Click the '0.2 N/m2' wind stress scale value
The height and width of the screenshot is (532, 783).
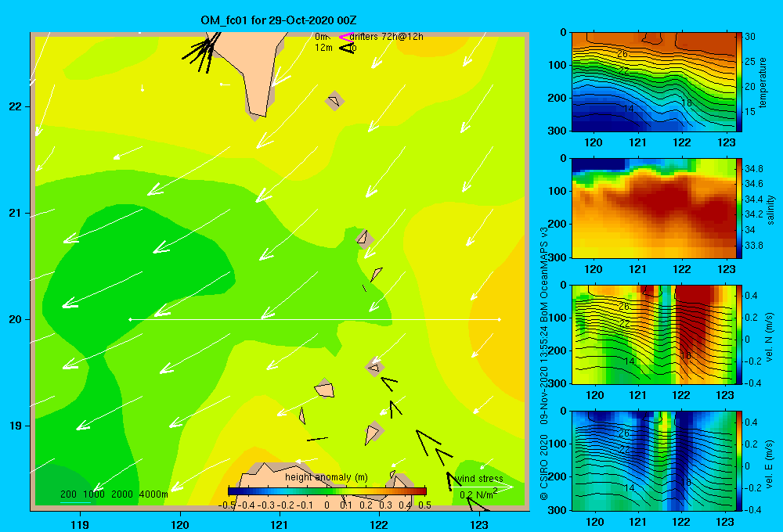pyautogui.click(x=478, y=494)
